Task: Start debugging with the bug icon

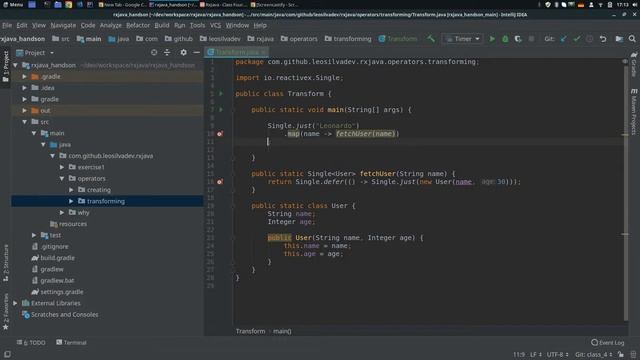Action: point(505,39)
